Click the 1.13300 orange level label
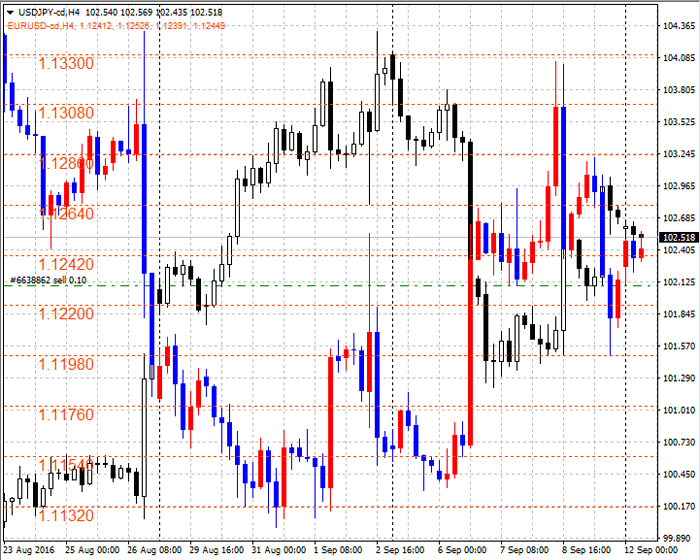This screenshot has width=700, height=560. point(66,63)
